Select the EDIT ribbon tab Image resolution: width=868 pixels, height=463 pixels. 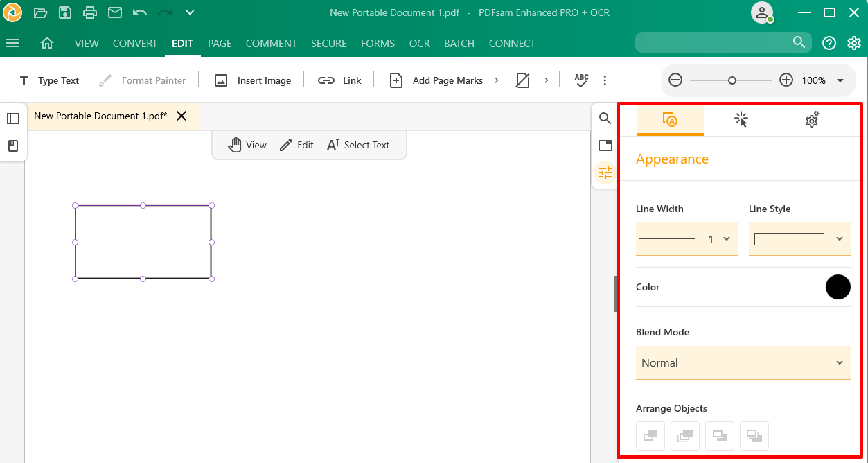tap(183, 43)
